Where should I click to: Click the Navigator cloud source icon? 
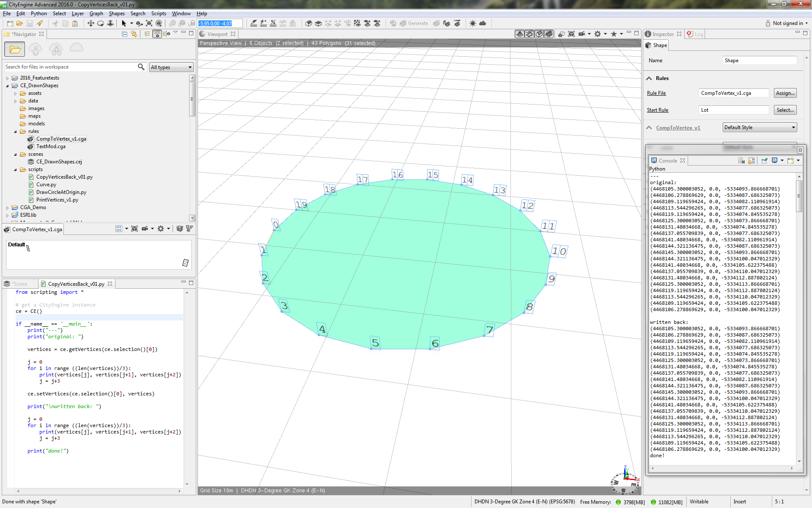[x=77, y=48]
